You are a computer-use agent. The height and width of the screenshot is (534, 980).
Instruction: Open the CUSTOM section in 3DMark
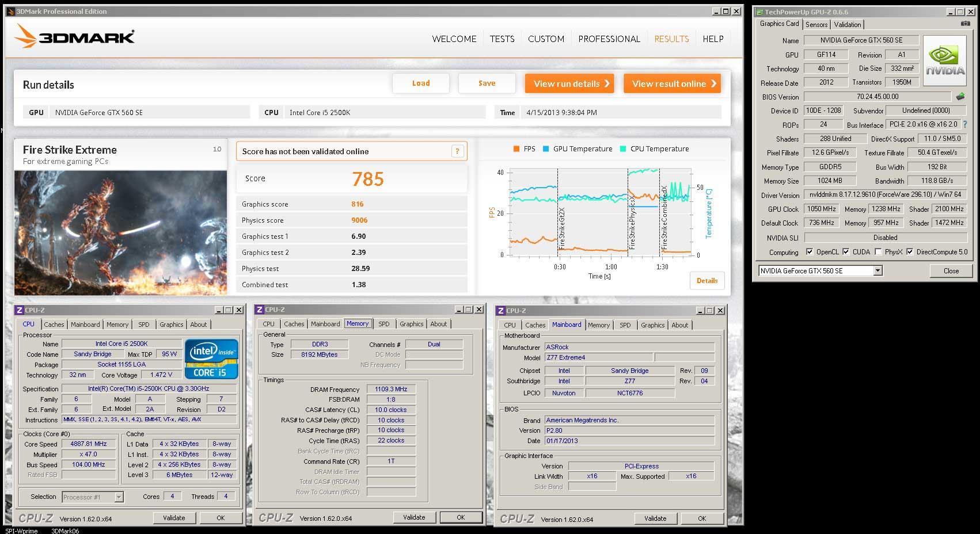[x=546, y=39]
